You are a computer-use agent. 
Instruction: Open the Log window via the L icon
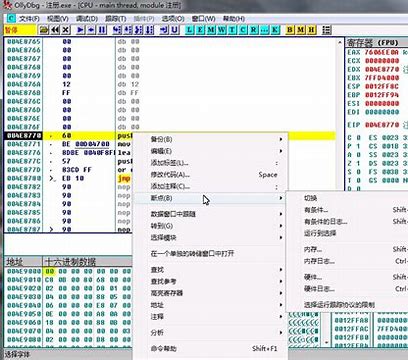pyautogui.click(x=189, y=30)
